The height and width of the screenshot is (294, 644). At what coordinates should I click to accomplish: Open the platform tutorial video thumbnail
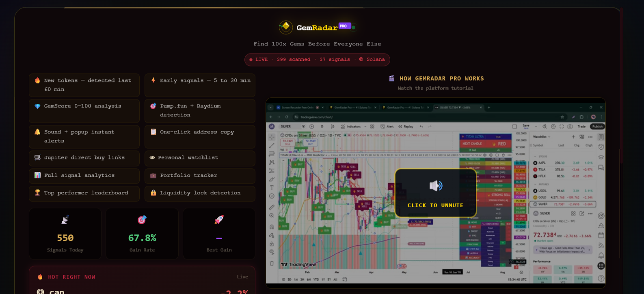click(436, 193)
